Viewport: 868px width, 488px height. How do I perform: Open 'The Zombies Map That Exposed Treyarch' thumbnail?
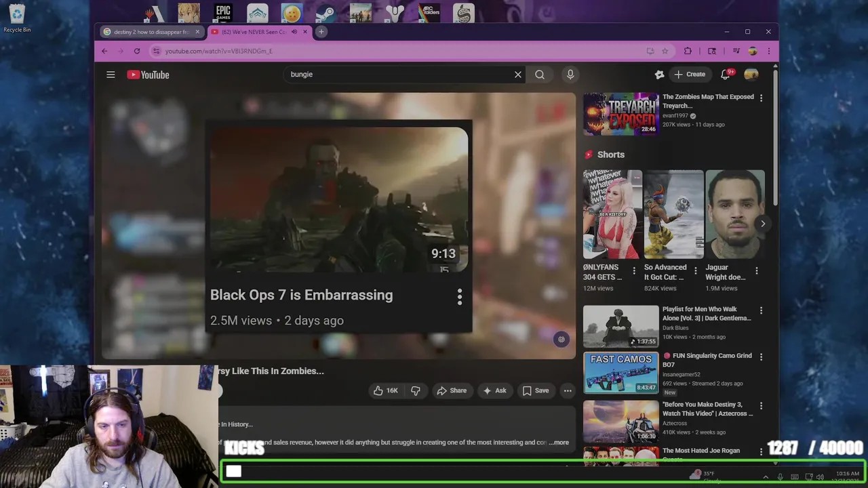(x=620, y=114)
